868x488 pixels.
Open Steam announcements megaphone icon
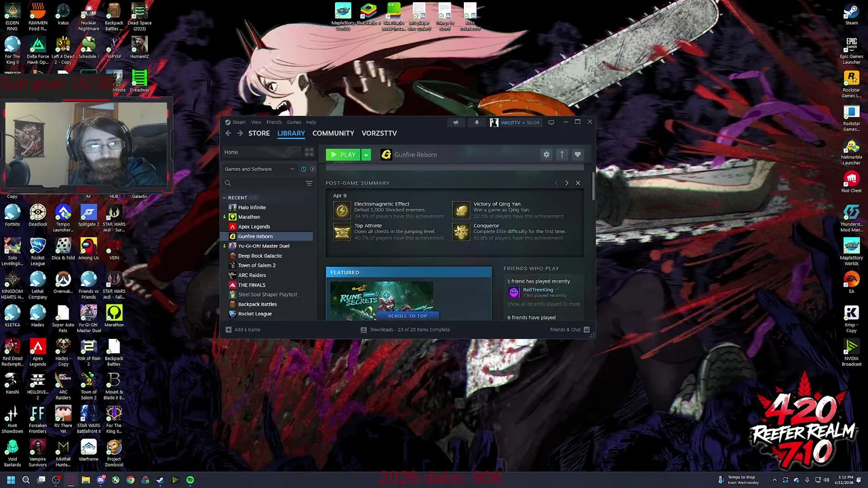click(x=456, y=123)
